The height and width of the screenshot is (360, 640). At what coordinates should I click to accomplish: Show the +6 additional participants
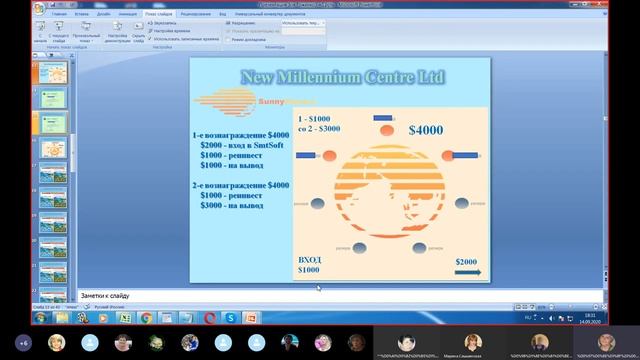[23, 343]
